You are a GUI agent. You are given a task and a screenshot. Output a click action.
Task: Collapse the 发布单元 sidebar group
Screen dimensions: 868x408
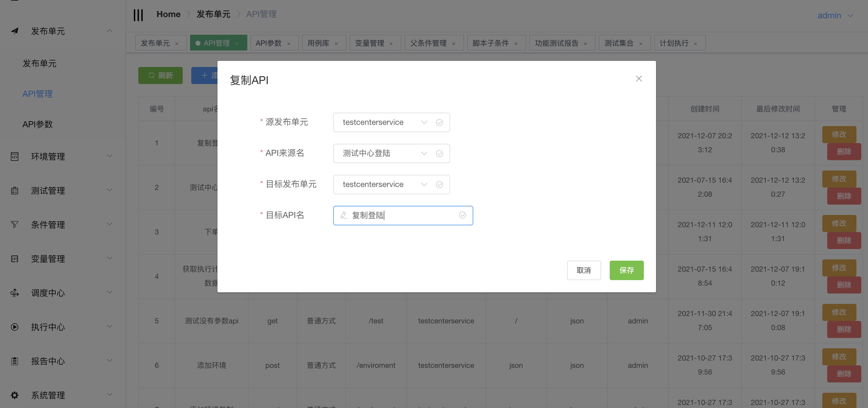(110, 31)
